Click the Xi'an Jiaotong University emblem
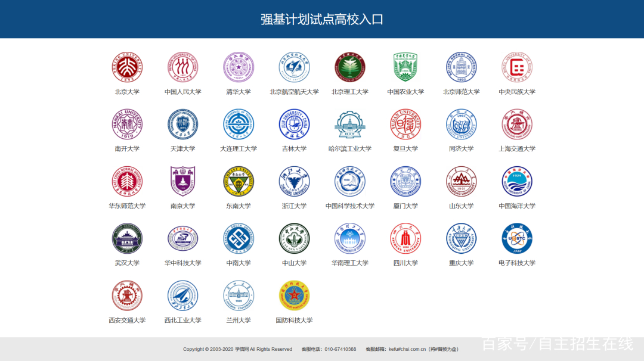This screenshot has width=644, height=361. click(x=128, y=295)
